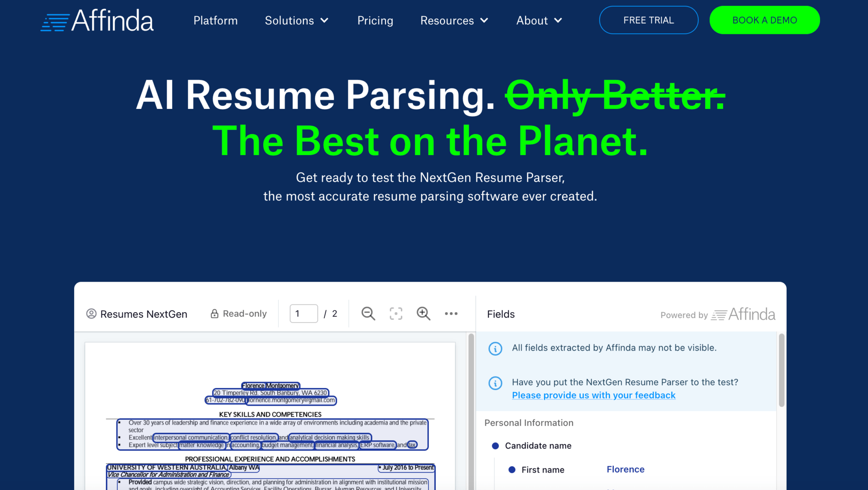Open the Resources dropdown
Viewport: 868px width, 490px height.
pos(453,20)
